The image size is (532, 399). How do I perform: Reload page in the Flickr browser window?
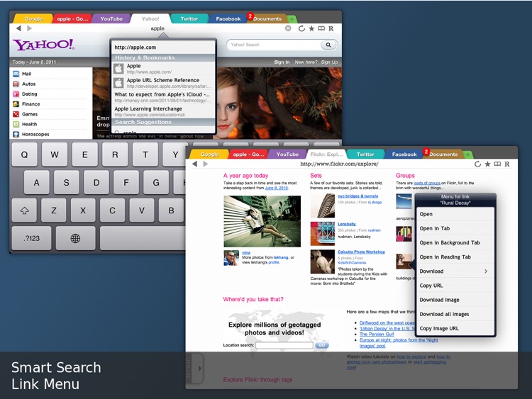[477, 164]
